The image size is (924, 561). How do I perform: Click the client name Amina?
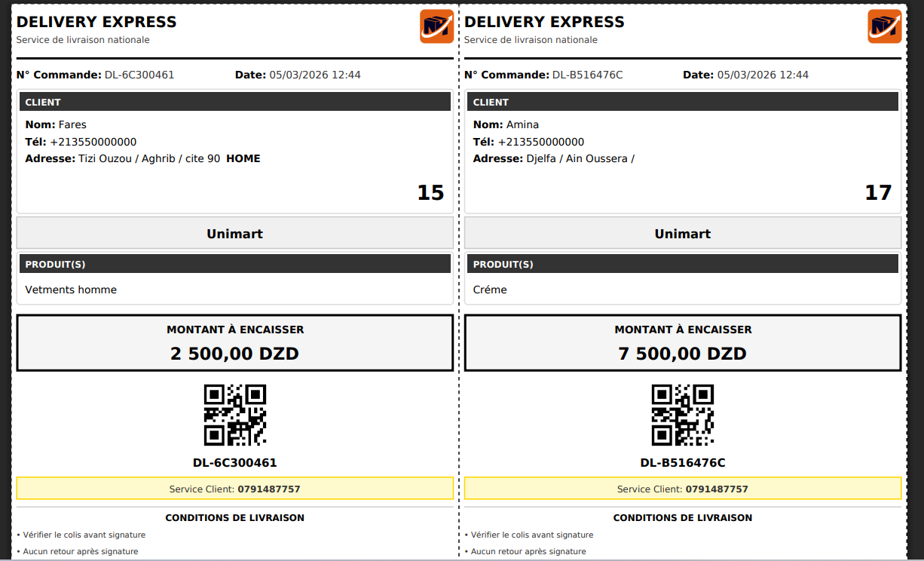[522, 124]
